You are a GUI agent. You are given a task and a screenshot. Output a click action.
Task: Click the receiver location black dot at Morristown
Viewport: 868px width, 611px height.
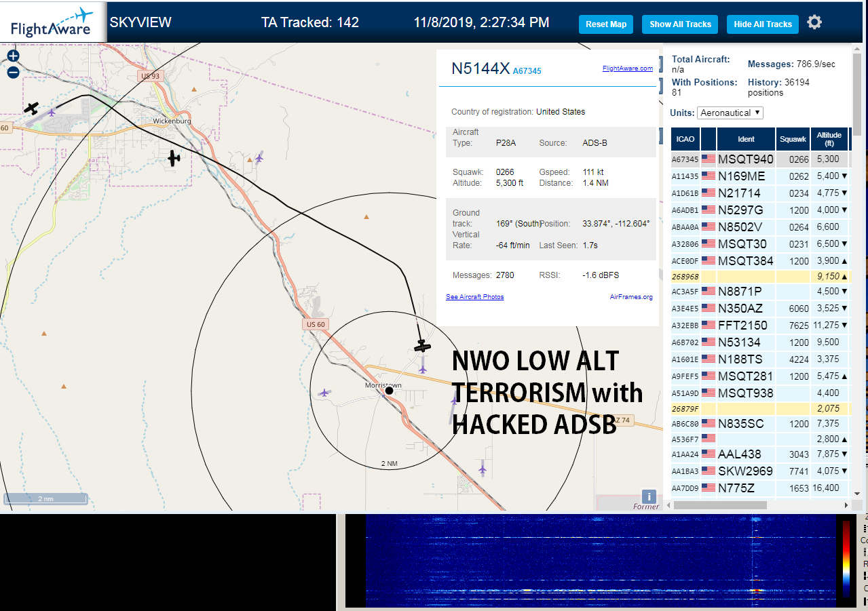pos(390,391)
